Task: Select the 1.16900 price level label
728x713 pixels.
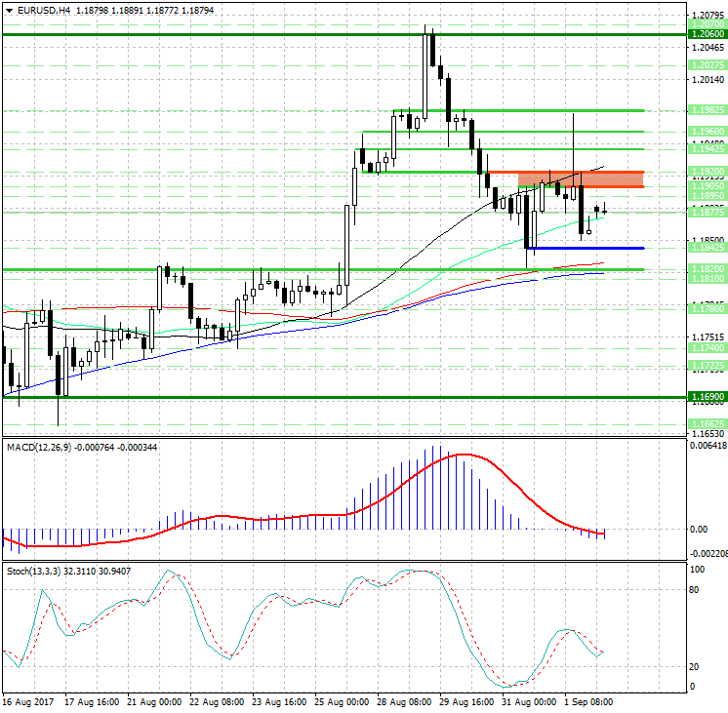Action: [708, 396]
